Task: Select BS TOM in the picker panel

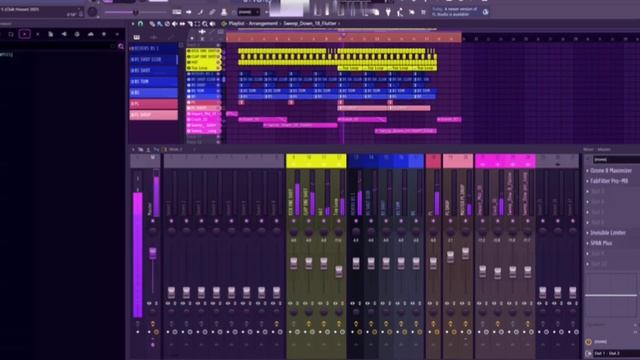Action: tap(153, 82)
